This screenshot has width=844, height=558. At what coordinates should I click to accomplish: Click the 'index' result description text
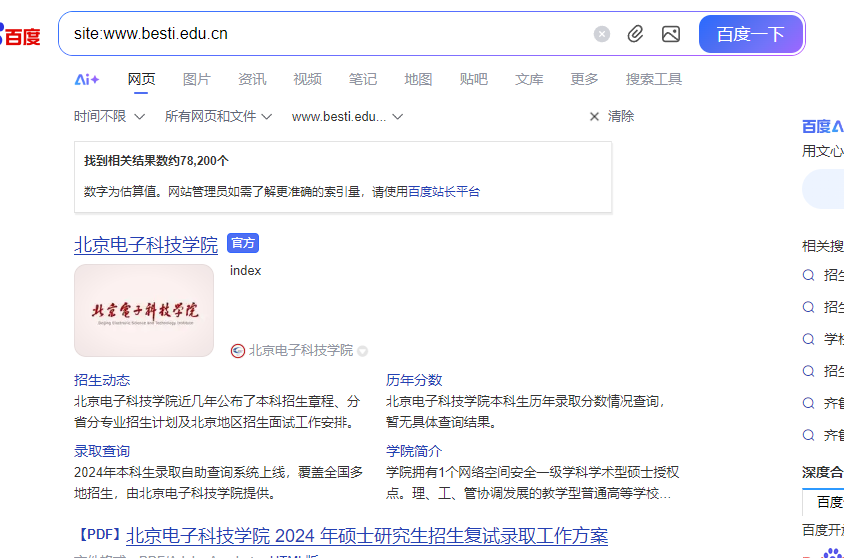click(245, 271)
